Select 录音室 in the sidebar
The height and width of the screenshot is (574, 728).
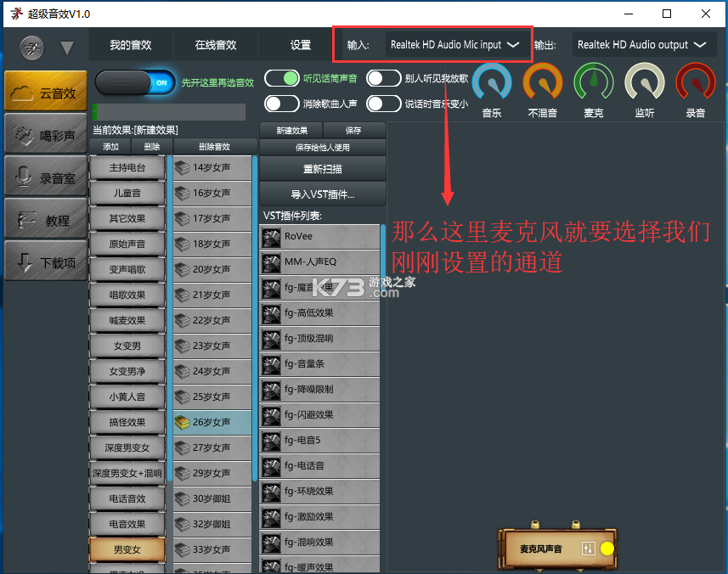[x=46, y=177]
